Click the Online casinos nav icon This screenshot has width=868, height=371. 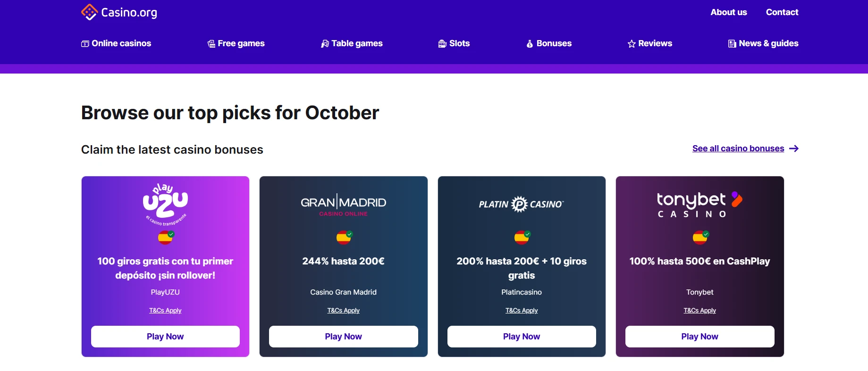point(85,44)
